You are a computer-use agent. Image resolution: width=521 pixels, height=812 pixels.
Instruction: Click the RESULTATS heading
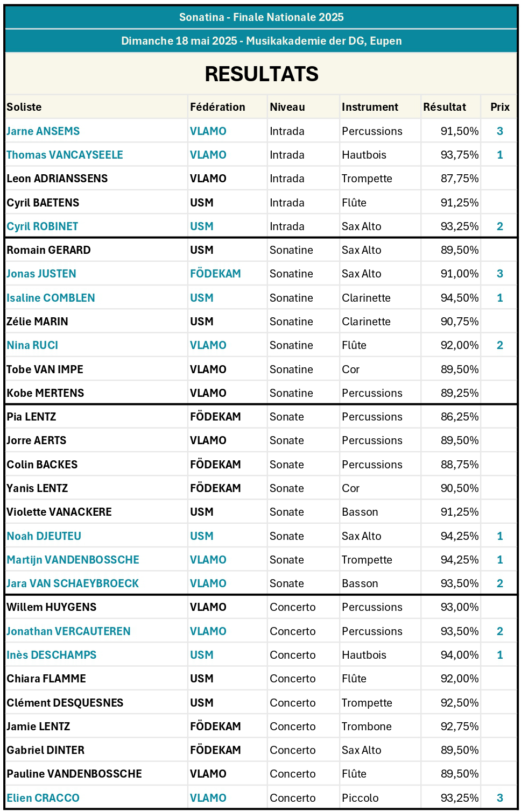[x=262, y=74]
